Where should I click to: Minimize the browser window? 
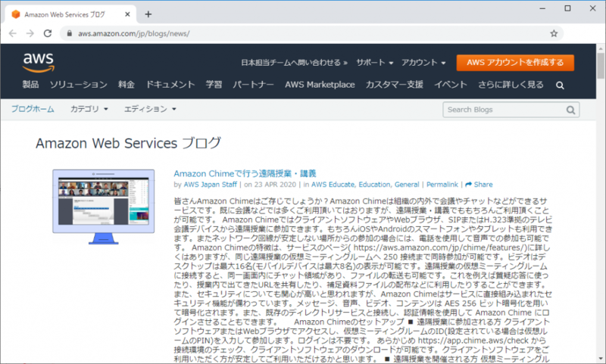[x=542, y=8]
